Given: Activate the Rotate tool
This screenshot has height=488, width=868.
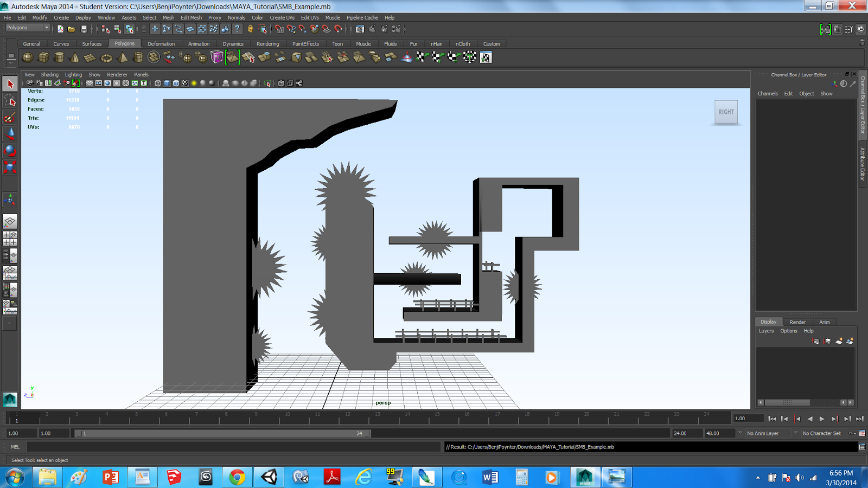Looking at the screenshot, I should tap(10, 150).
